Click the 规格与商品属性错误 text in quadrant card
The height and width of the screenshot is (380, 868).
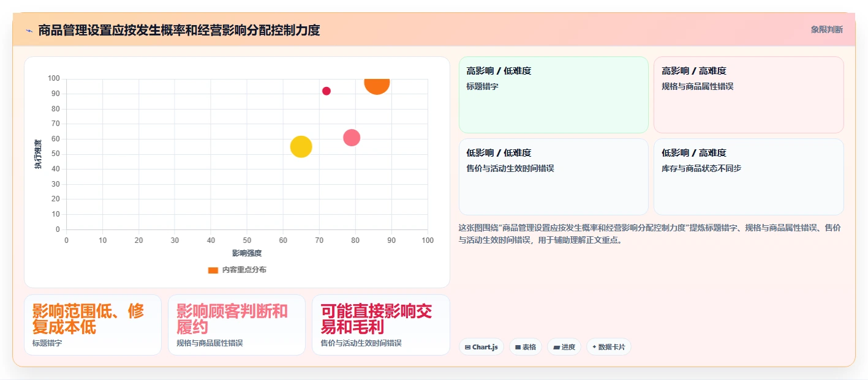pos(698,86)
